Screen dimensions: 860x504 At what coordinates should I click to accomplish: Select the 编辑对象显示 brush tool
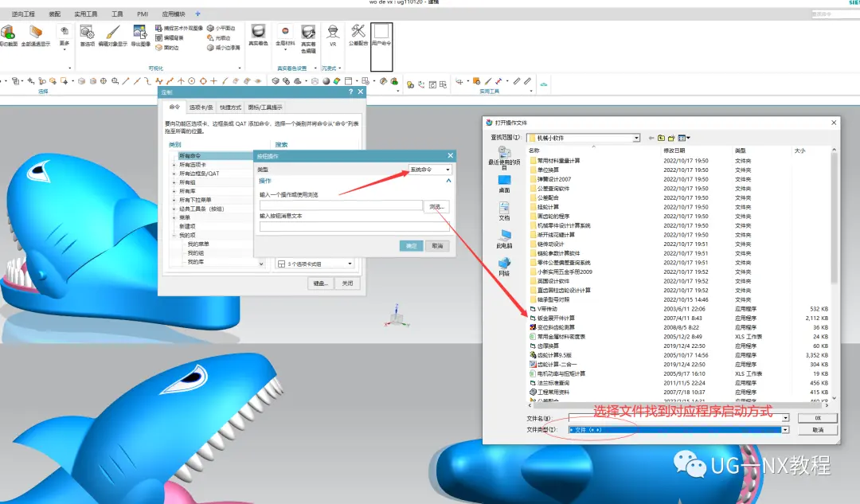[x=112, y=35]
